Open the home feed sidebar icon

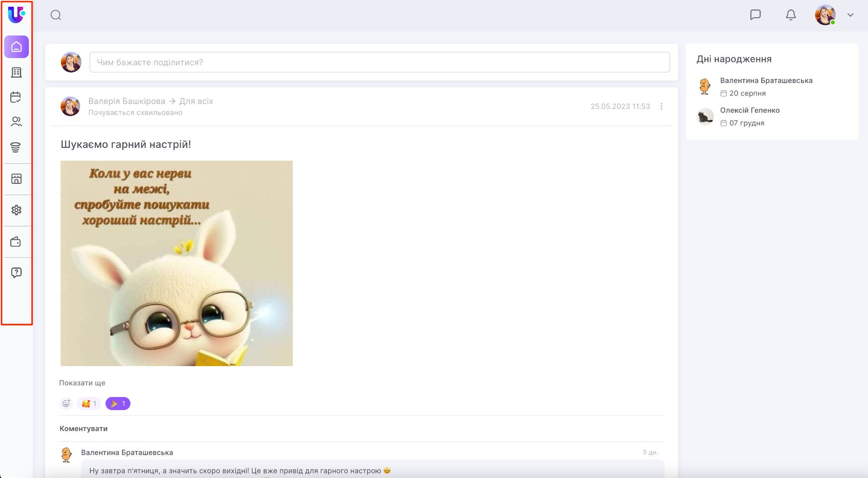[17, 47]
